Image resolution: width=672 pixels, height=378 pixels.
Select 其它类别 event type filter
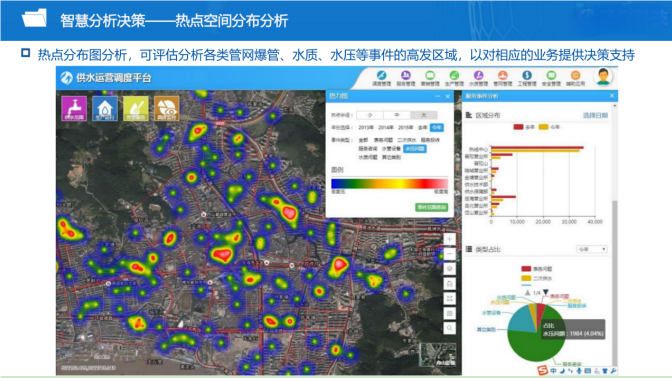tap(391, 157)
